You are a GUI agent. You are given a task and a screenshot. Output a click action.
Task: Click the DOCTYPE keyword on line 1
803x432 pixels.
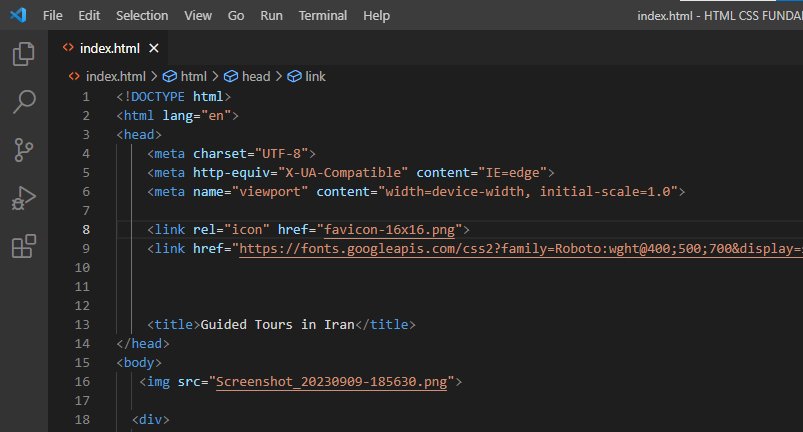[x=158, y=97]
